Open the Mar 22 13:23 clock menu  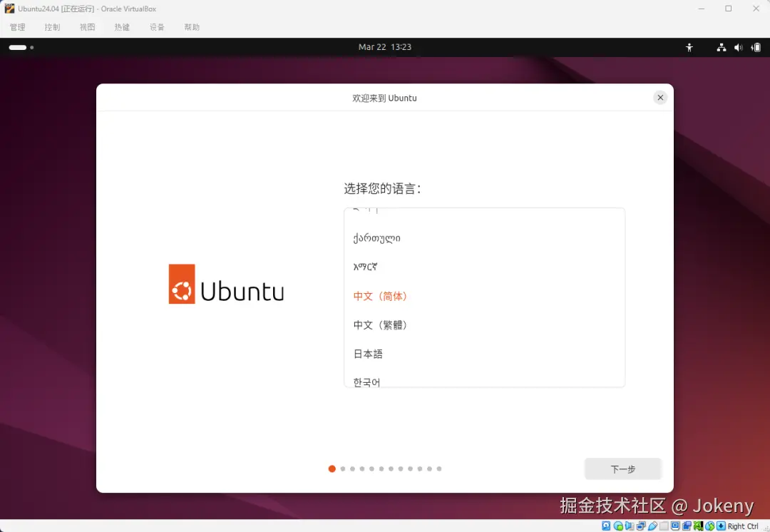tap(385, 47)
